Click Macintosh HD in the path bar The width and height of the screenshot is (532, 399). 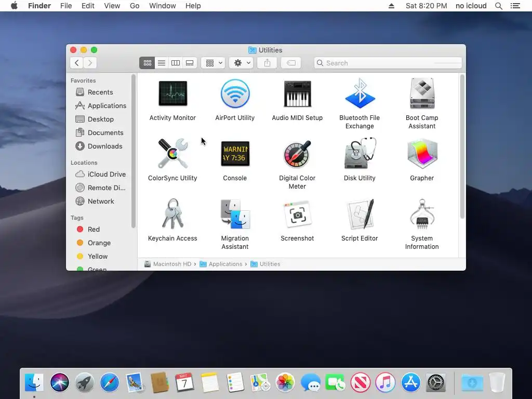168,264
